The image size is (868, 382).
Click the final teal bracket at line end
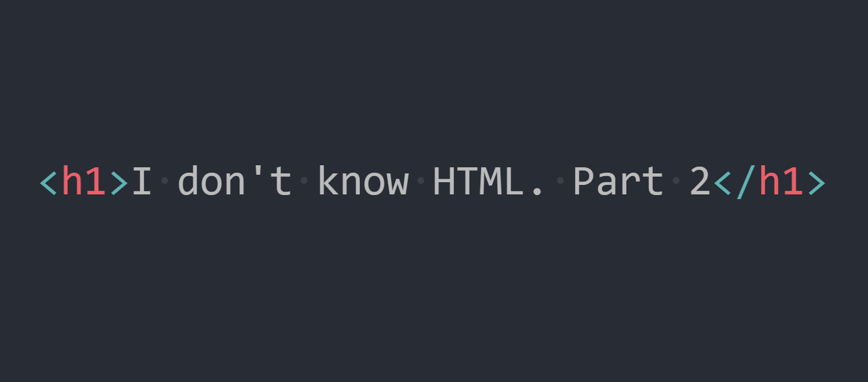(817, 183)
